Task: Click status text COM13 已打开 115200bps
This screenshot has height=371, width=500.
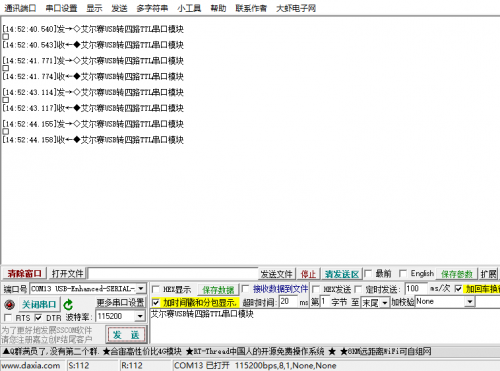Action: click(255, 365)
